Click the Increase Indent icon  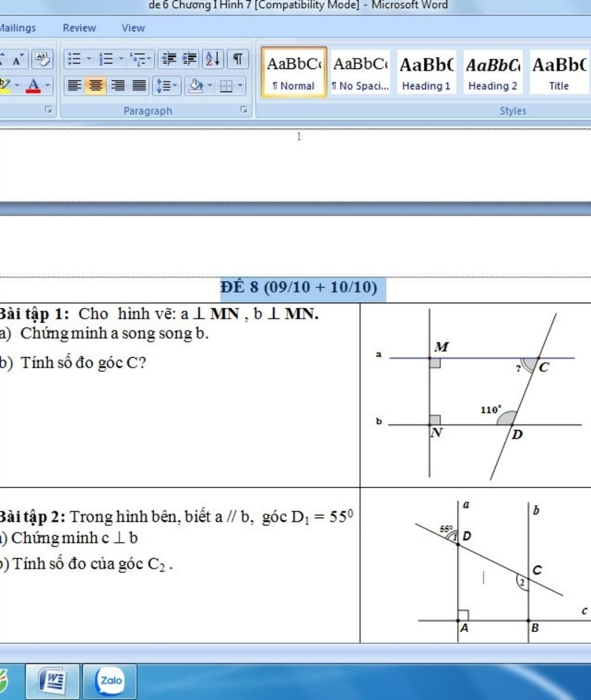(189, 58)
